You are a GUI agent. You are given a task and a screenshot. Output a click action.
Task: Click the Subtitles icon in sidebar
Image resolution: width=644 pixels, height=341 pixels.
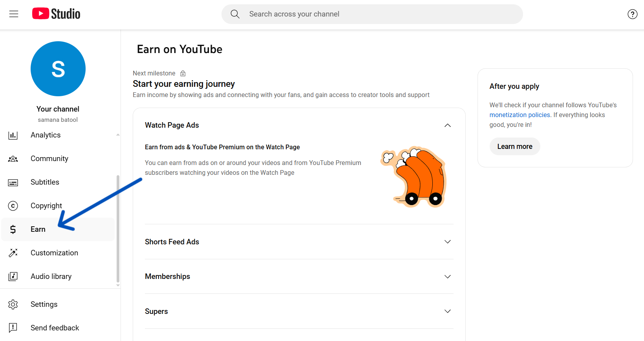point(13,182)
